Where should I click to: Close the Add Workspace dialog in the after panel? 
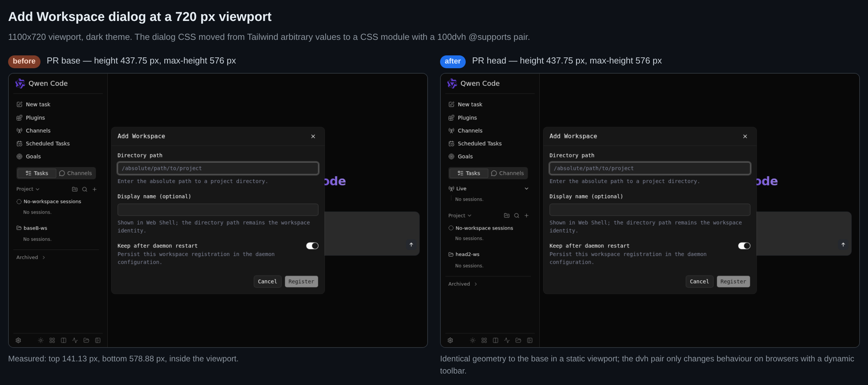tap(745, 136)
